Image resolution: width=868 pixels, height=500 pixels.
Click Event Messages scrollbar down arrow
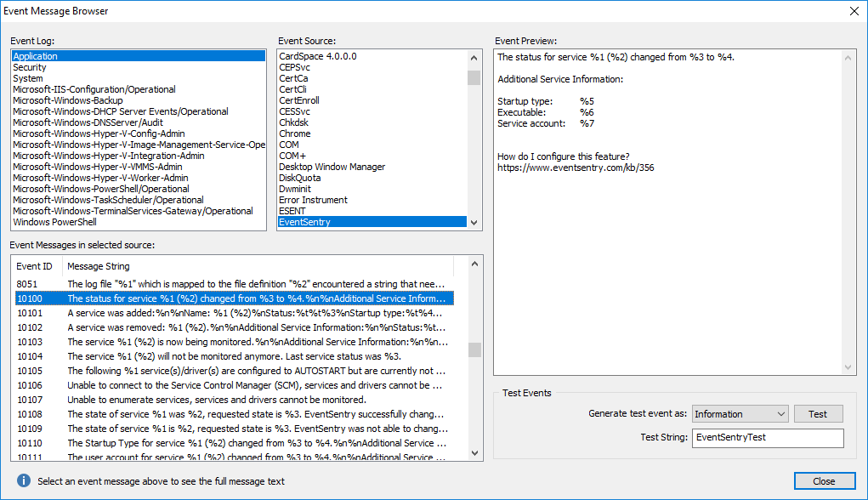474,453
